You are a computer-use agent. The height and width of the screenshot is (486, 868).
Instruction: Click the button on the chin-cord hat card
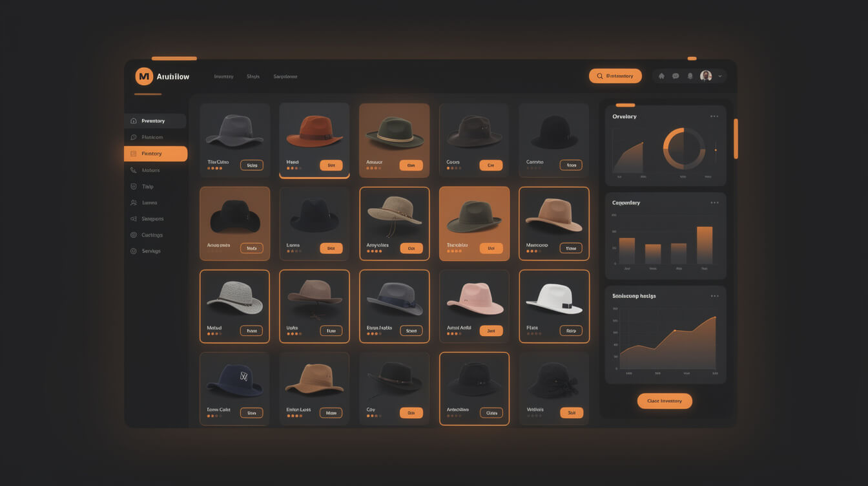click(x=411, y=248)
